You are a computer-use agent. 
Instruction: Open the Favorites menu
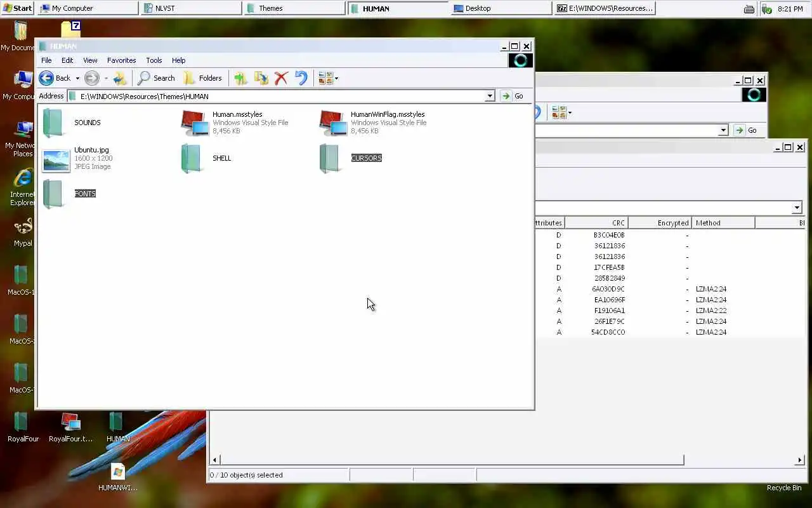click(121, 60)
